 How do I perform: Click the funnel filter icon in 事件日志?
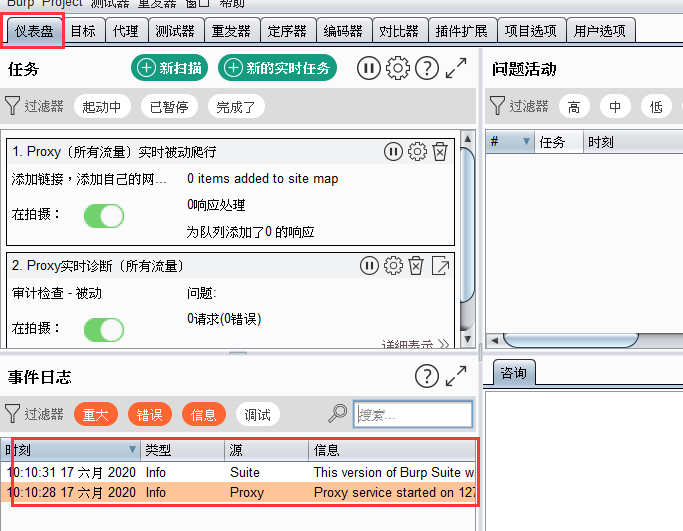point(12,413)
